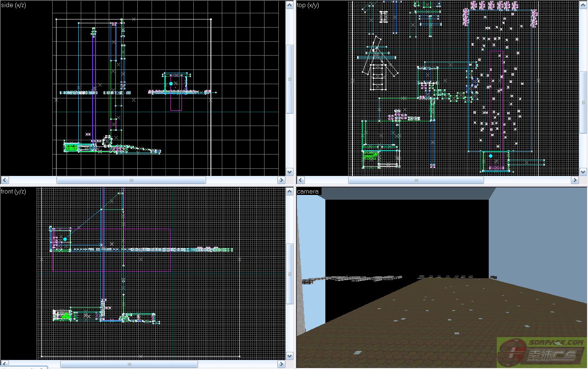Select the cyan entity dot in top view
588x369 pixels.
click(x=491, y=156)
